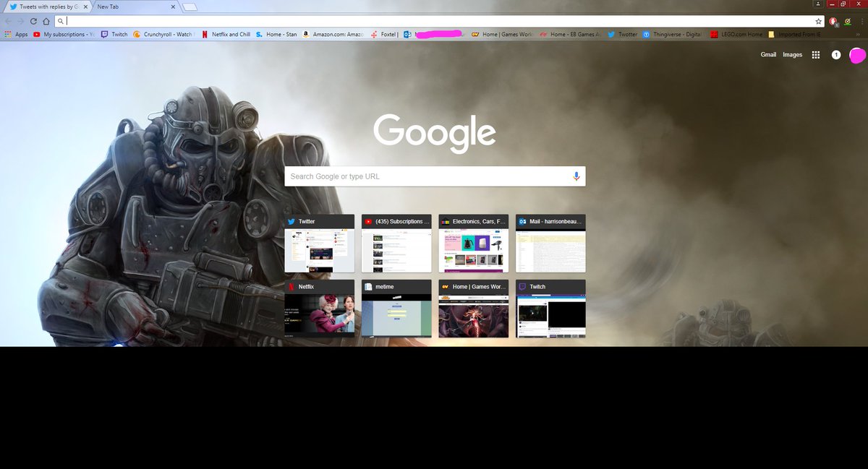The width and height of the screenshot is (868, 469).
Task: Click the 'Search Google or type URL' box
Action: [x=435, y=176]
